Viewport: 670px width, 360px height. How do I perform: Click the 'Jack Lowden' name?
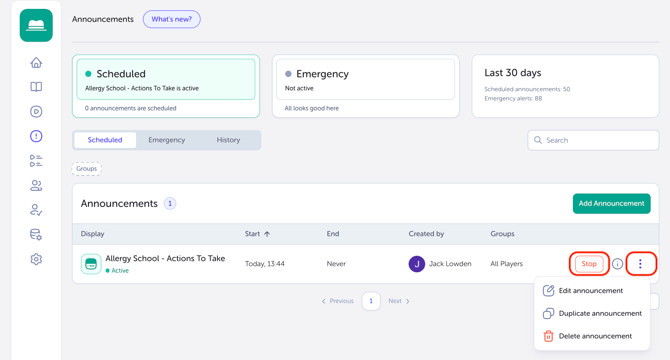coord(450,264)
